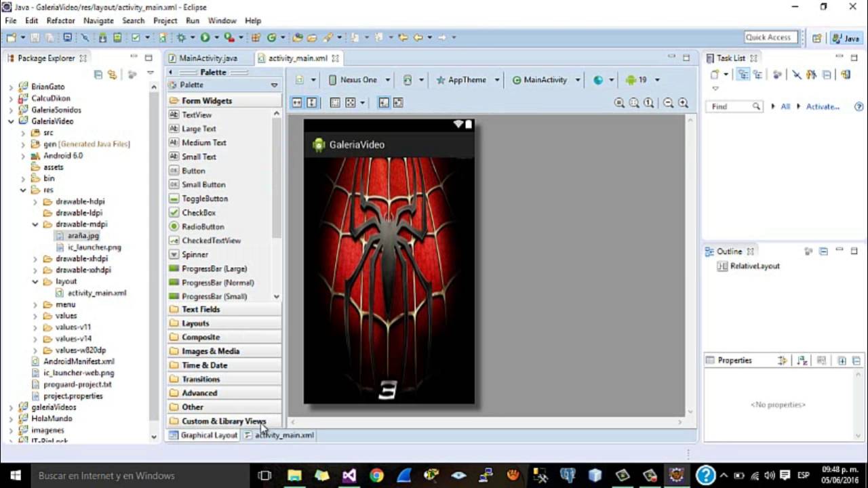Zoom in on the layout canvas
The width and height of the screenshot is (868, 488).
[684, 103]
